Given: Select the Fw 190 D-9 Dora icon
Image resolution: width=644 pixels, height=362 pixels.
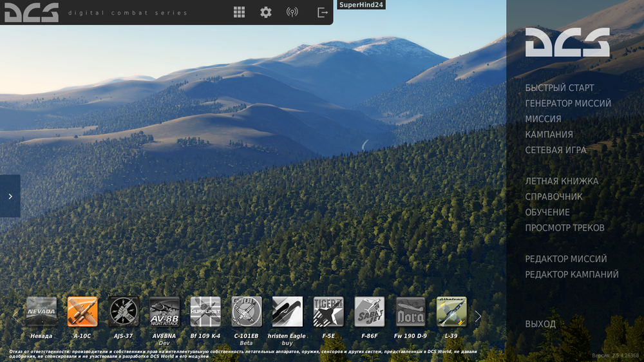Looking at the screenshot, I should point(411,312).
